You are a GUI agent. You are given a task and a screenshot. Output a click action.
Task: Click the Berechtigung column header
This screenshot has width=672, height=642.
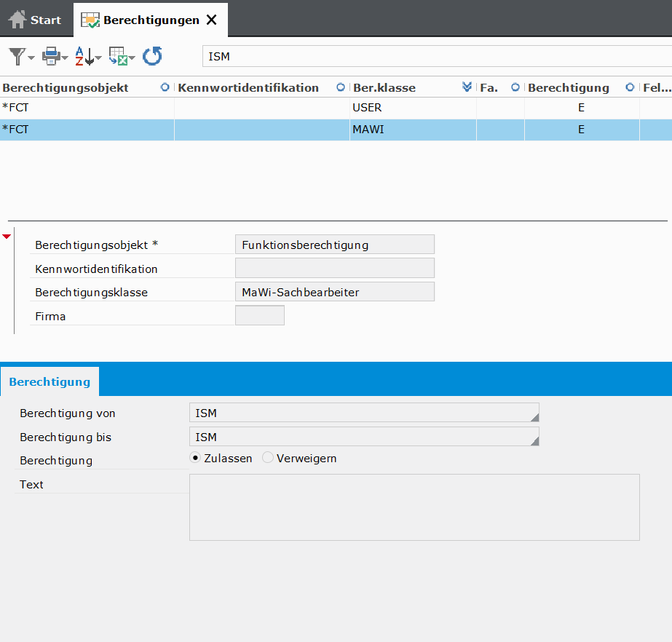click(582, 87)
